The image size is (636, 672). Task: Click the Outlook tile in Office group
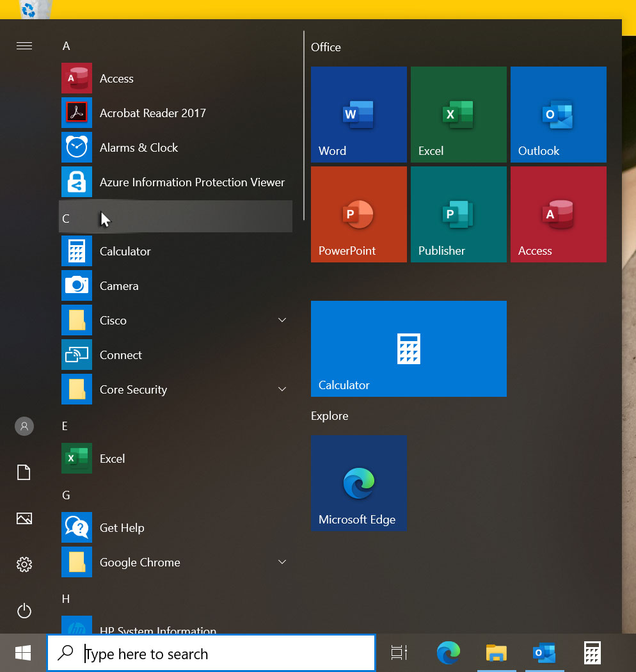pos(558,115)
